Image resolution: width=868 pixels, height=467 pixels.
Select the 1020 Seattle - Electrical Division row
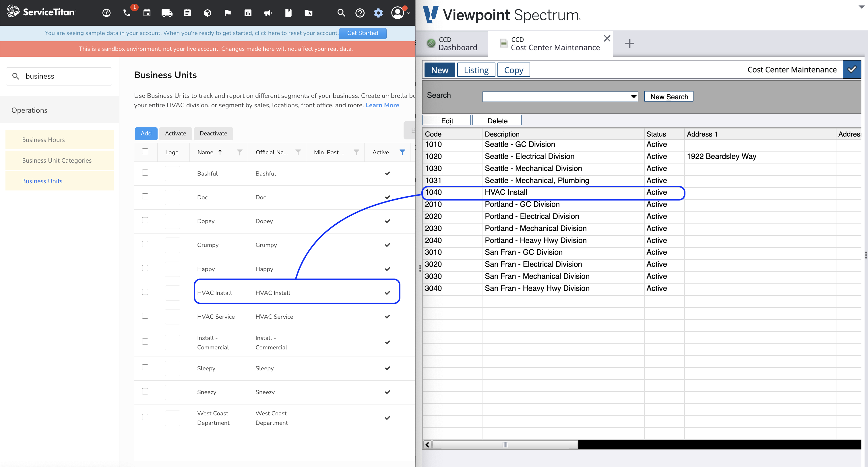click(x=642, y=157)
